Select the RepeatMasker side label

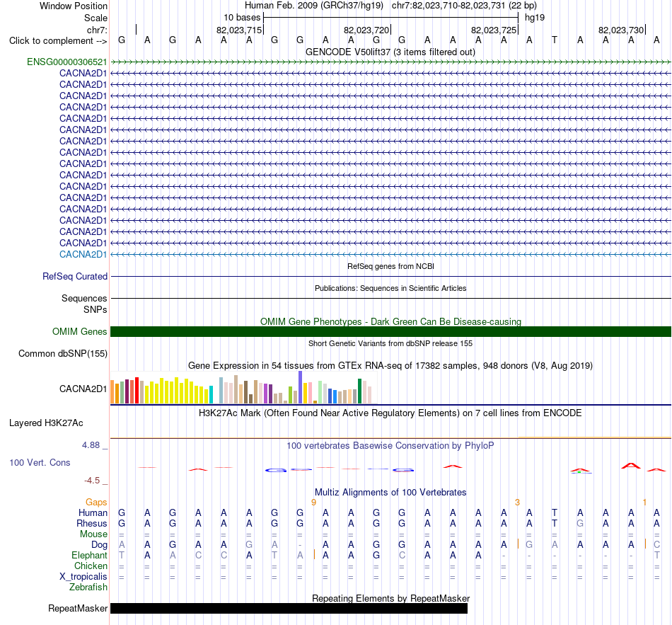click(x=78, y=608)
